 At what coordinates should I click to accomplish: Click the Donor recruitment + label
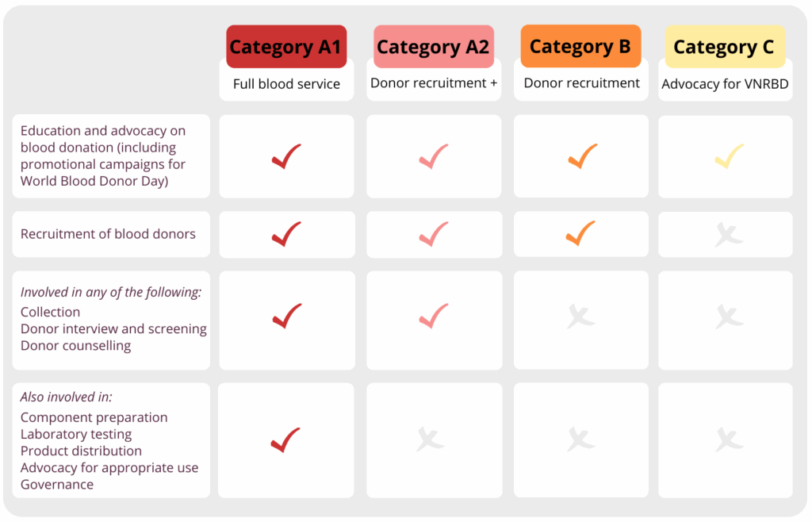click(434, 83)
